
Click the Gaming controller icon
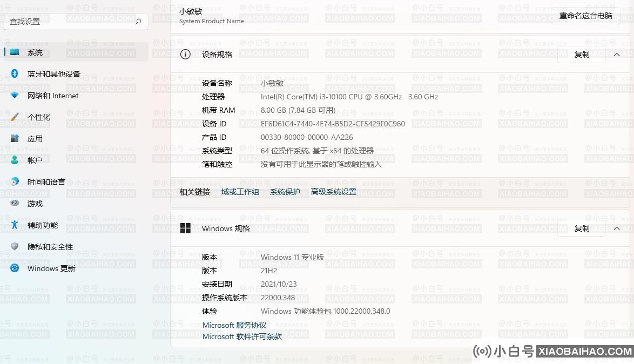tap(15, 203)
